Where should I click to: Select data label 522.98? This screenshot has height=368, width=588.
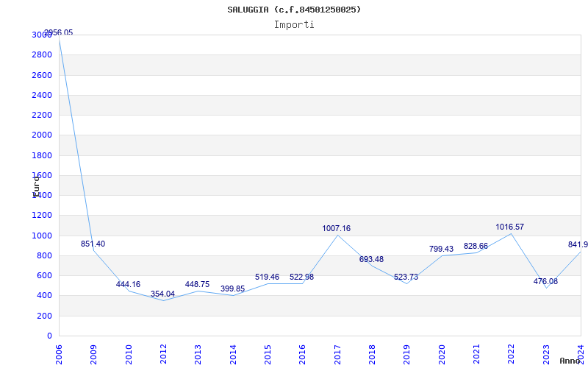[302, 277]
